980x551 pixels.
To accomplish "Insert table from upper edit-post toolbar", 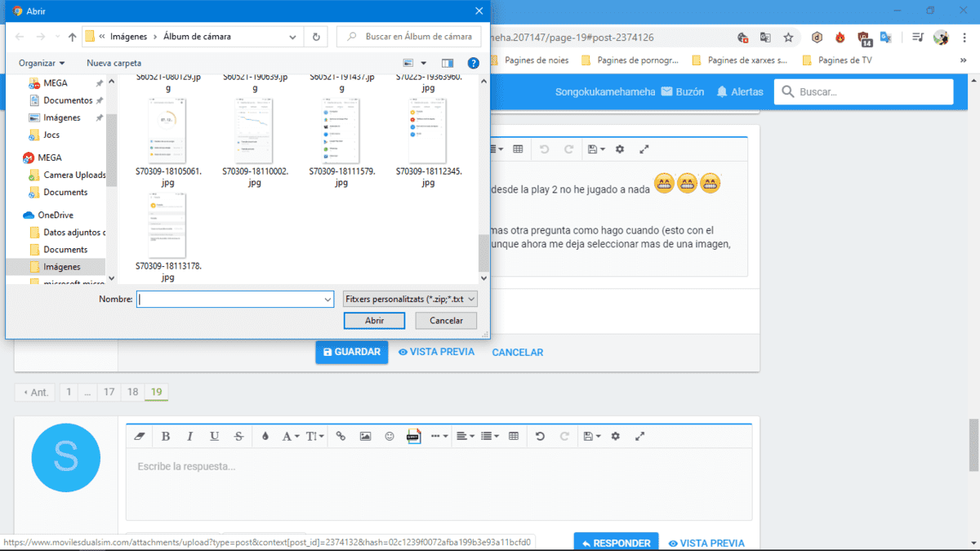I will (x=518, y=149).
